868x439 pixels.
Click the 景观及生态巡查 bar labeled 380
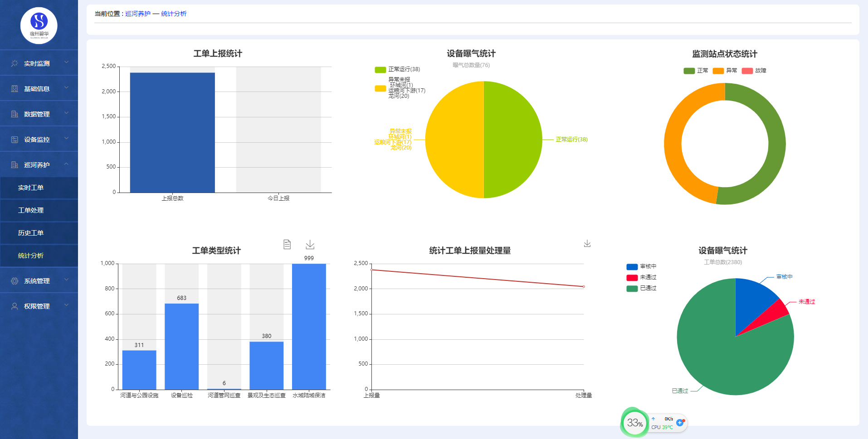tap(266, 365)
